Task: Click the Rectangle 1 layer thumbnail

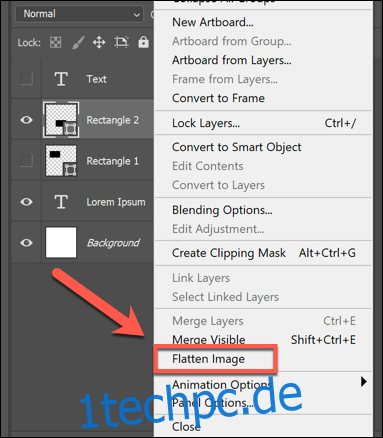Action: point(61,161)
